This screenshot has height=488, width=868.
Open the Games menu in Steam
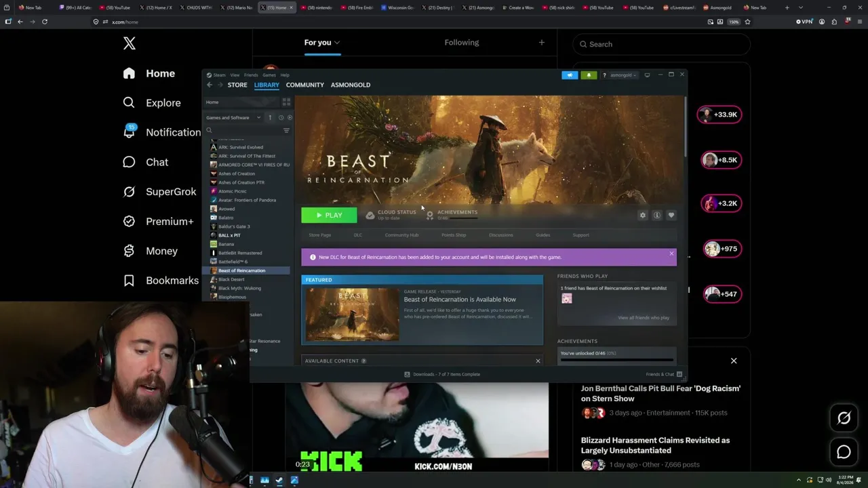coord(269,75)
